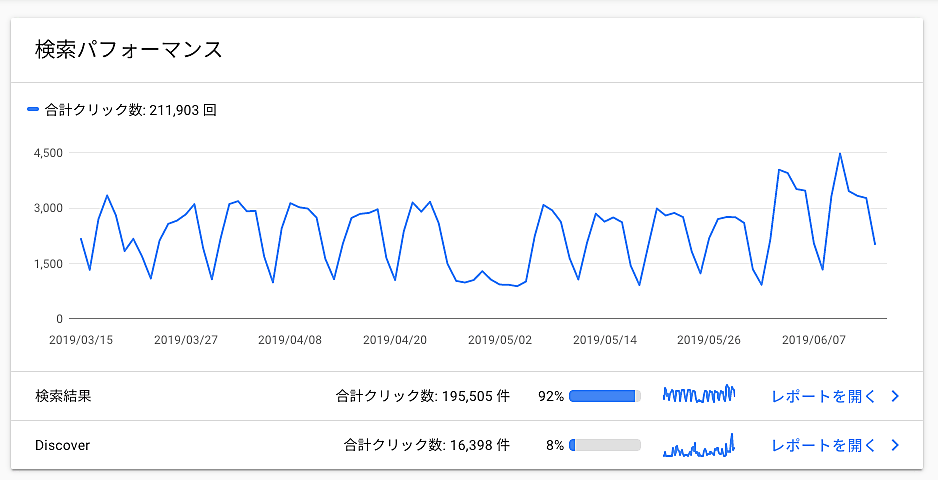Click the 2019/05/02 date on chart axis
This screenshot has width=938, height=480.
[500, 340]
